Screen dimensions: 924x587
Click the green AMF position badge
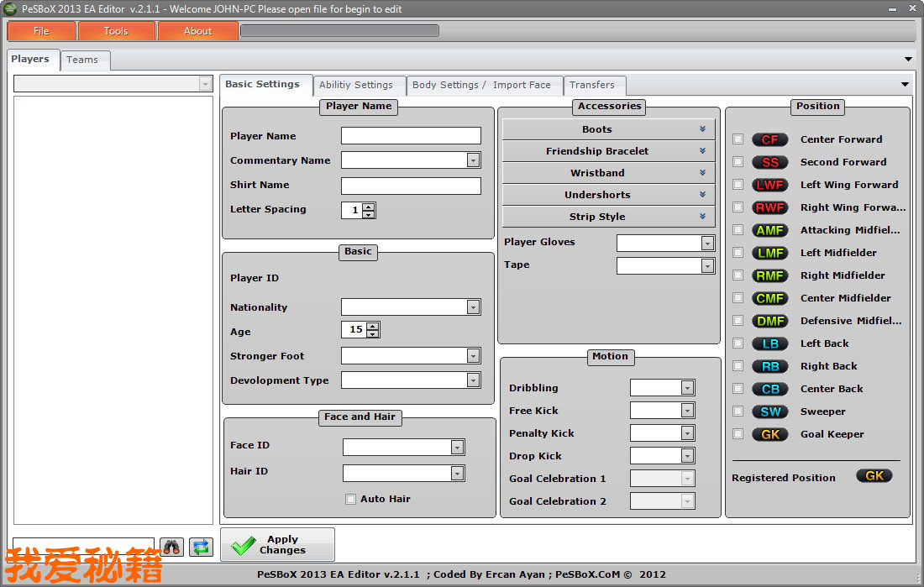pyautogui.click(x=769, y=230)
